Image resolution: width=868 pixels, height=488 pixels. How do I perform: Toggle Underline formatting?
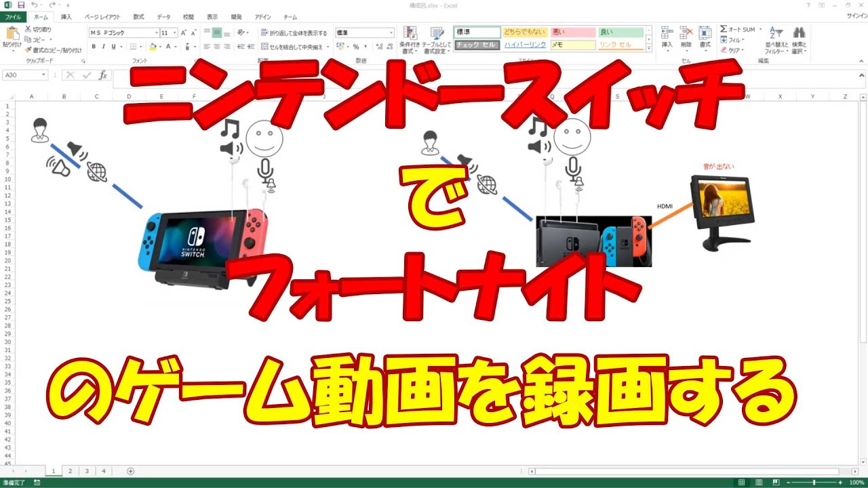click(x=113, y=47)
